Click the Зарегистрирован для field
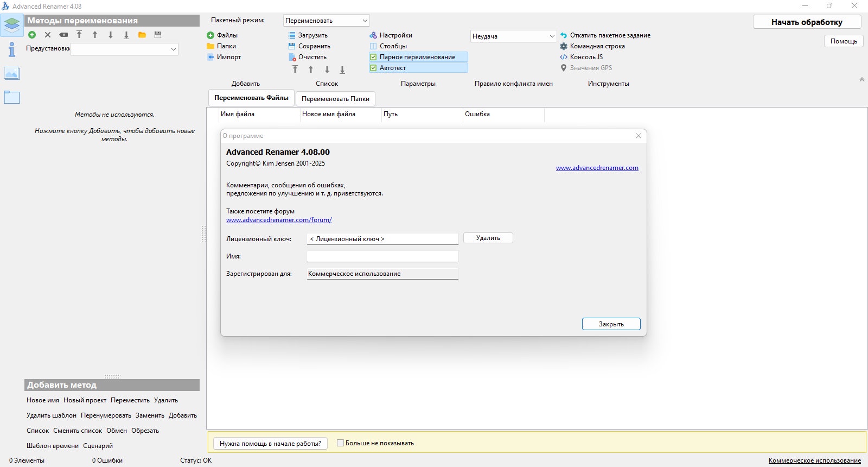This screenshot has width=868, height=467. tap(382, 274)
